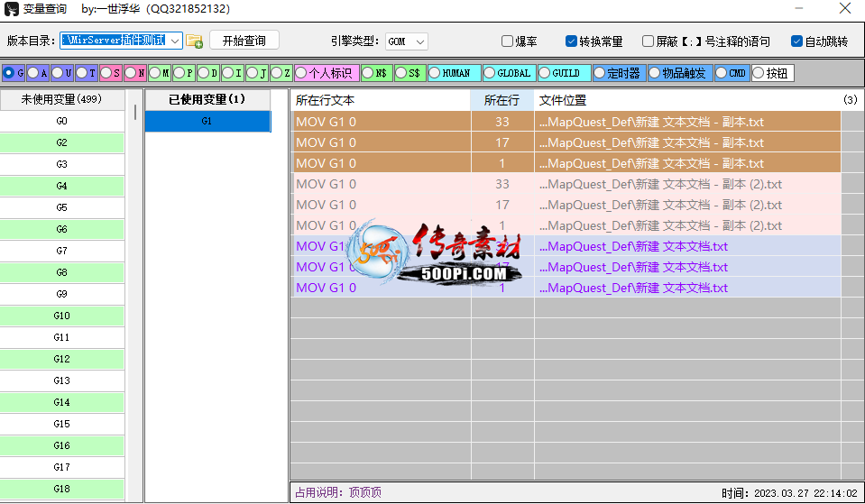The height and width of the screenshot is (504, 865).
Task: Select the N variable radio button
Action: click(x=130, y=73)
